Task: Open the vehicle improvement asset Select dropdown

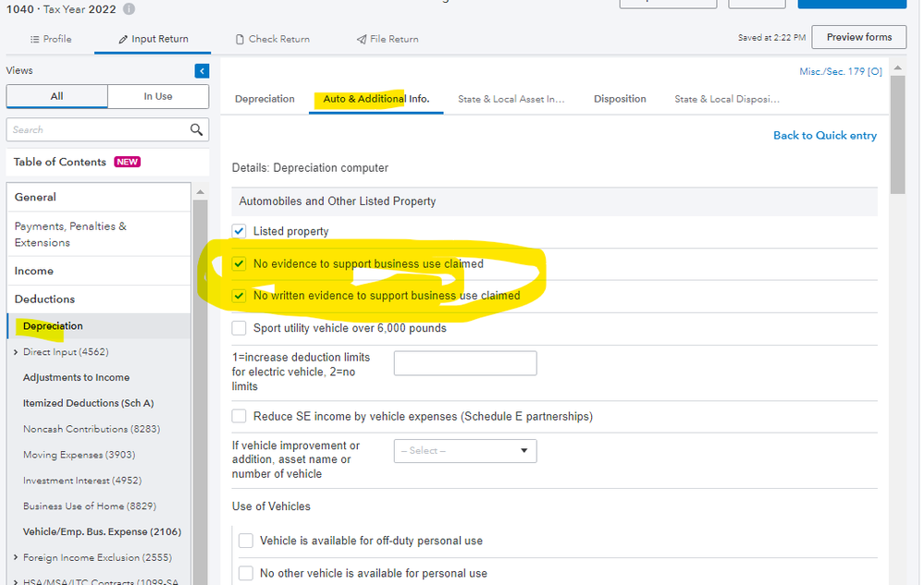Action: click(465, 451)
